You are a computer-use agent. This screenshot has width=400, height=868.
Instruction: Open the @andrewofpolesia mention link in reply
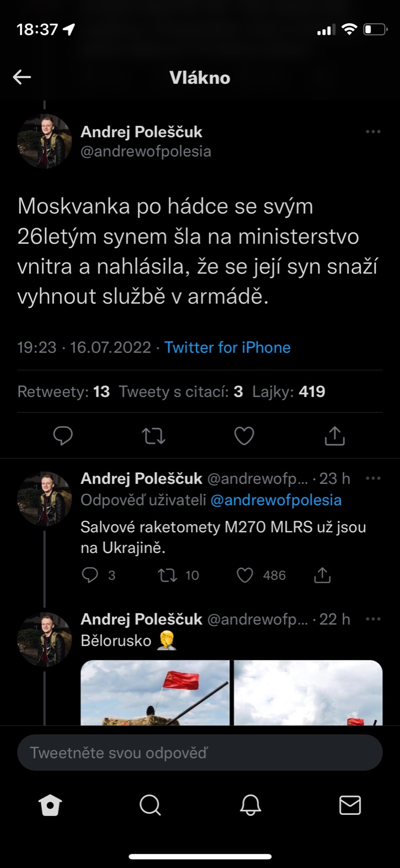[x=276, y=500]
